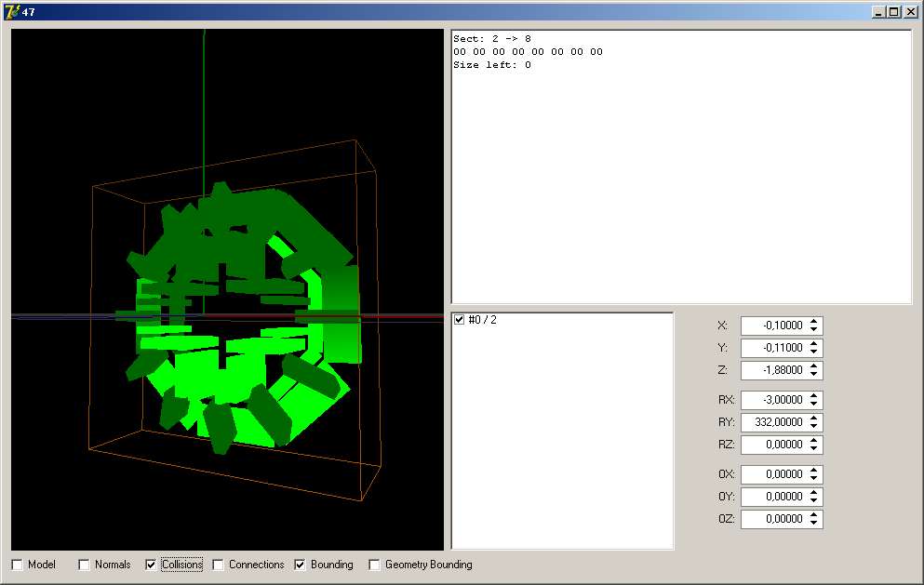Increase the RX rotation with up arrow
Screen dimensions: 924x585
point(814,396)
